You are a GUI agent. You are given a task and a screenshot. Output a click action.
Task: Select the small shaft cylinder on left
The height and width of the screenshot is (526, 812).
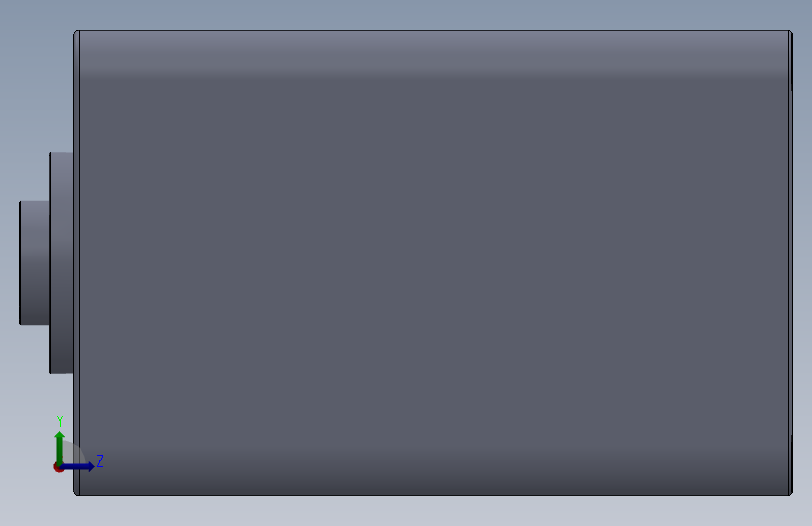pos(34,263)
